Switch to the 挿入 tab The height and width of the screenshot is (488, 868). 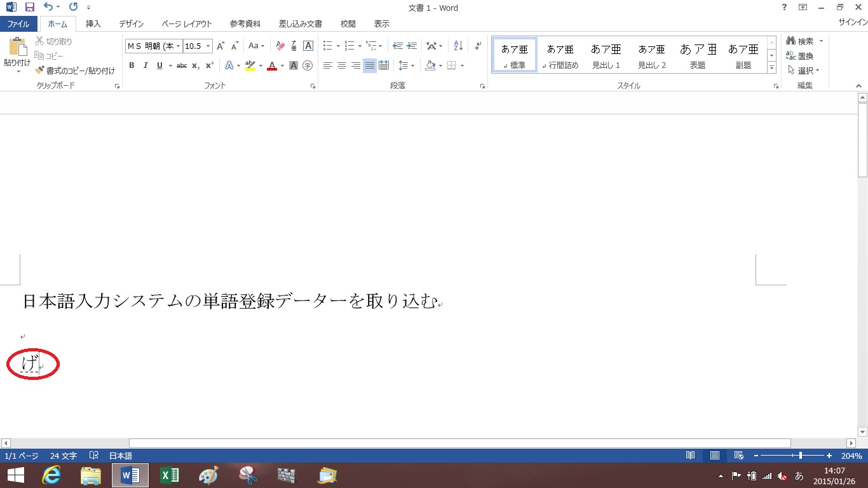pos(93,24)
